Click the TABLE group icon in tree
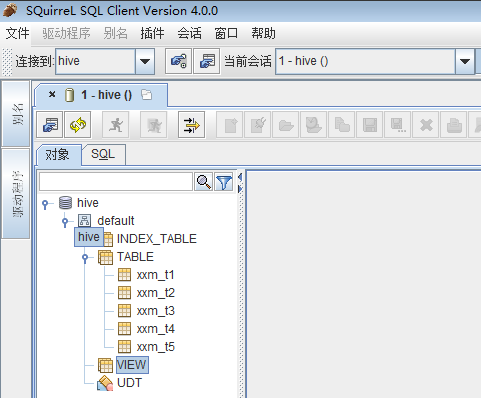 point(105,257)
